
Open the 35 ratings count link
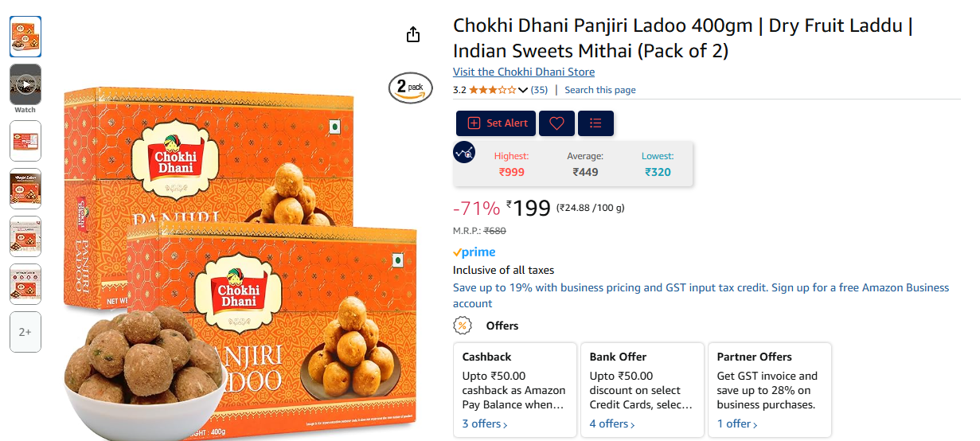(539, 90)
